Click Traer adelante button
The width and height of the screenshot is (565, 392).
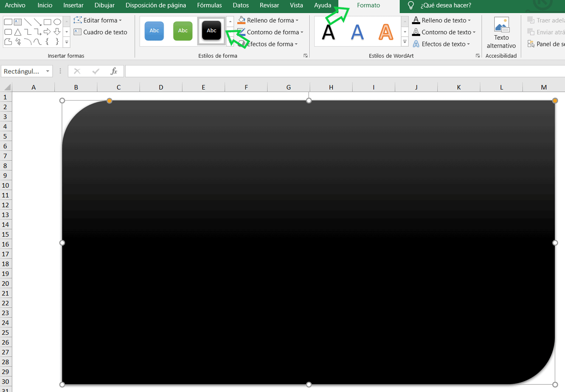[x=546, y=20]
